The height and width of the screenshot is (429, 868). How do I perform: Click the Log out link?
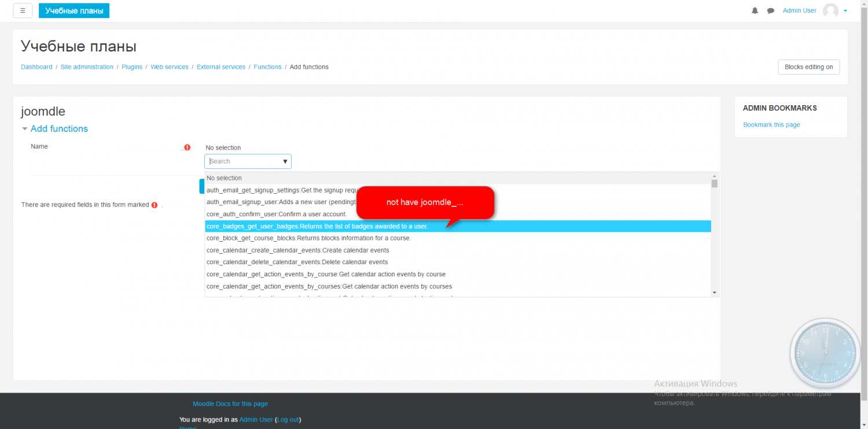pos(288,420)
